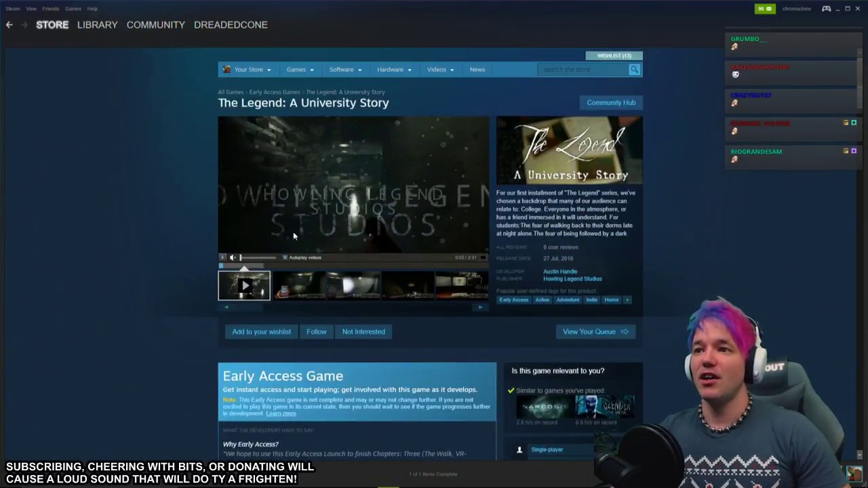Open publisher Howling Legend Studios link
868x488 pixels.
coord(572,279)
